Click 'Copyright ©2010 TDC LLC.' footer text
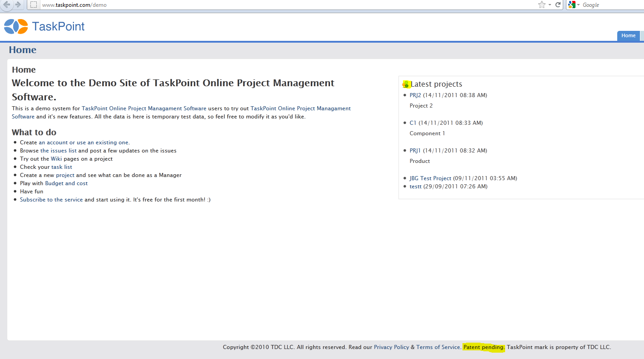 (x=259, y=347)
